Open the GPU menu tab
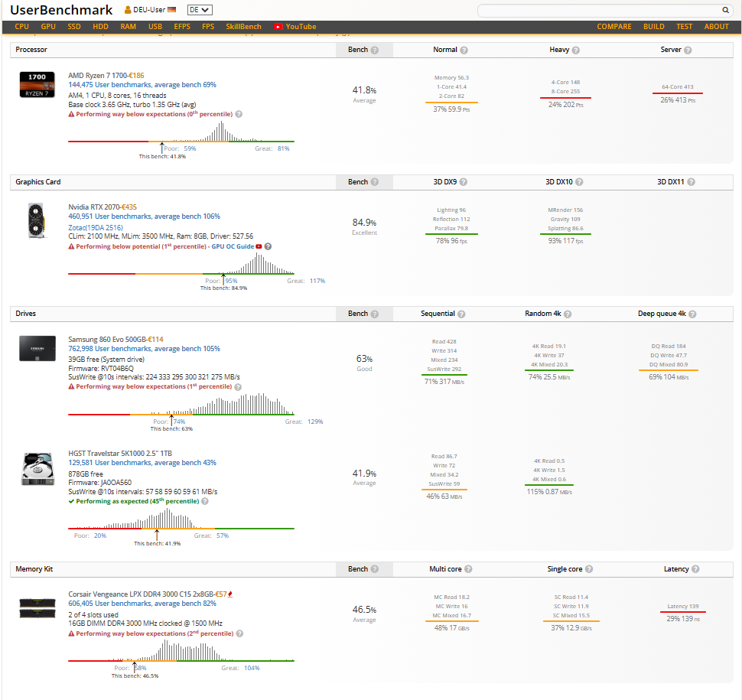The height and width of the screenshot is (700, 742). point(48,27)
